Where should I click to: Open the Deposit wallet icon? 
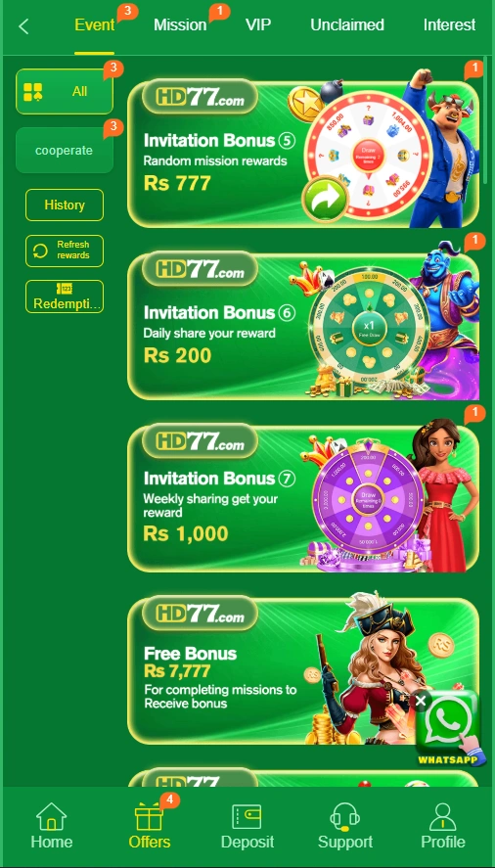[247, 816]
